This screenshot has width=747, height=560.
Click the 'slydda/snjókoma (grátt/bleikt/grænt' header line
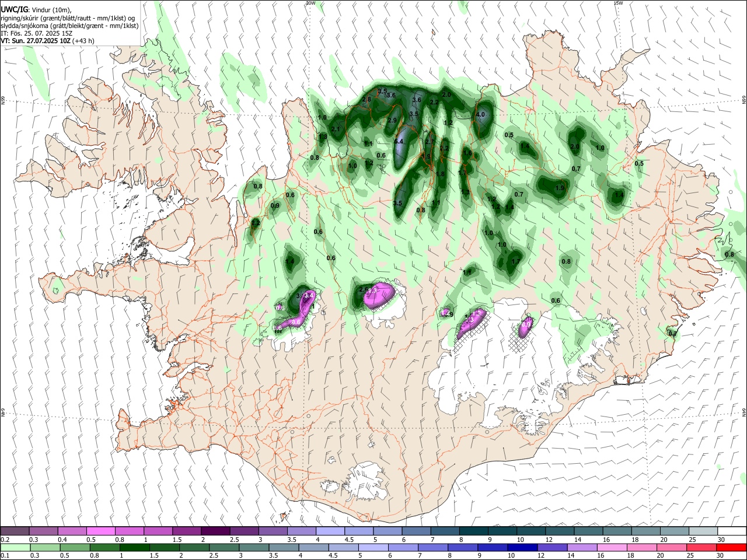point(69,26)
